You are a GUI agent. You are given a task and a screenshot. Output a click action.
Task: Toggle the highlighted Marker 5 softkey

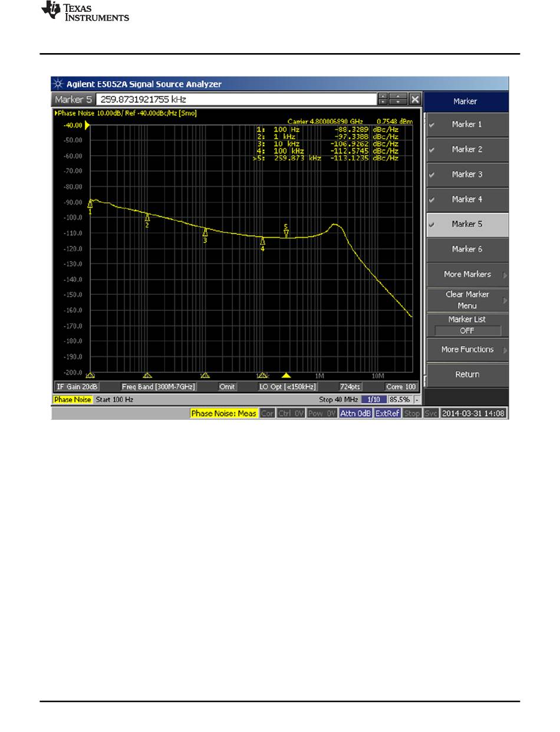(467, 224)
